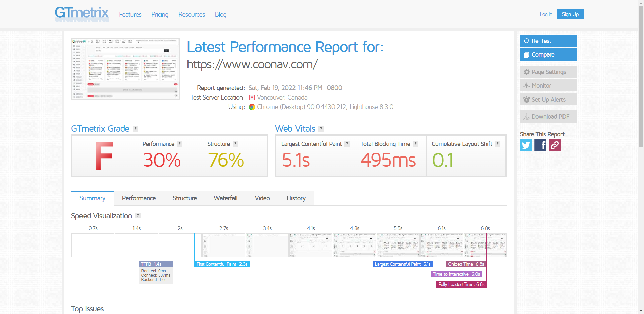Image resolution: width=644 pixels, height=314 pixels.
Task: Click Total Blocking Time help icon
Action: click(416, 144)
